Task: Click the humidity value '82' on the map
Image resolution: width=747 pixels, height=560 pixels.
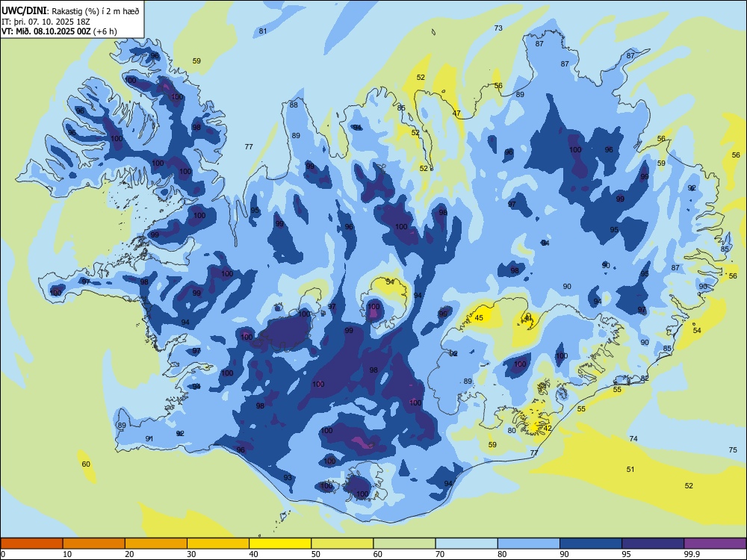Action: 645,378
